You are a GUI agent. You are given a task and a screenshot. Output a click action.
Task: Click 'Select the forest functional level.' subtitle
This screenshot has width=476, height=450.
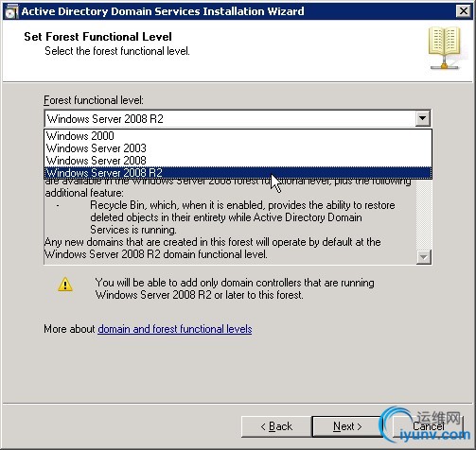[x=117, y=51]
